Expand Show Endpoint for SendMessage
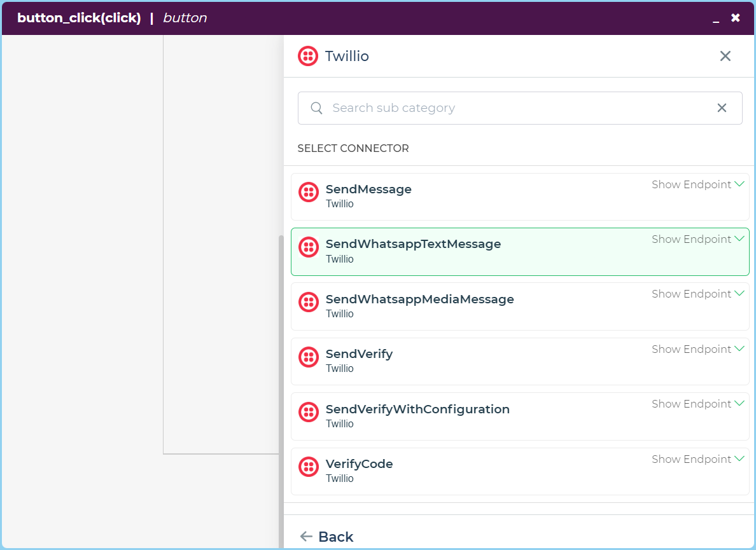 (697, 184)
